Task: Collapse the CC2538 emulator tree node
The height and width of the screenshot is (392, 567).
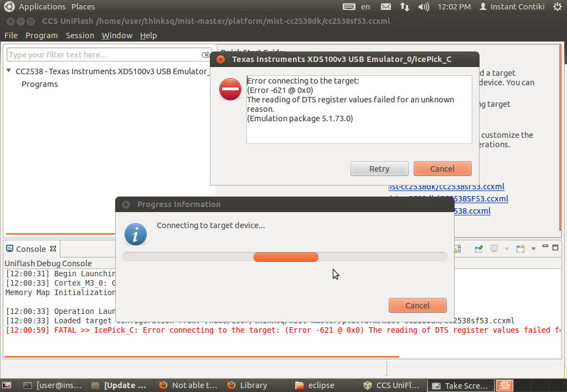Action: (9, 71)
